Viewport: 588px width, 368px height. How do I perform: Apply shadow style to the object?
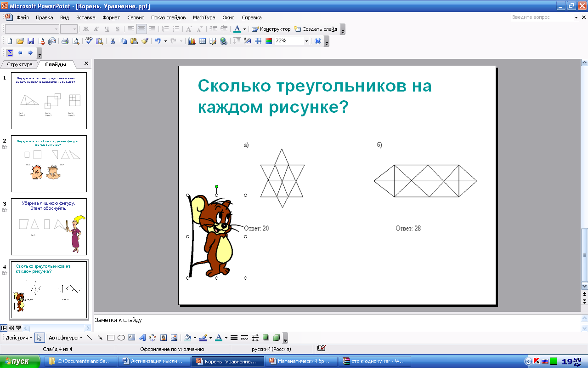tap(266, 338)
